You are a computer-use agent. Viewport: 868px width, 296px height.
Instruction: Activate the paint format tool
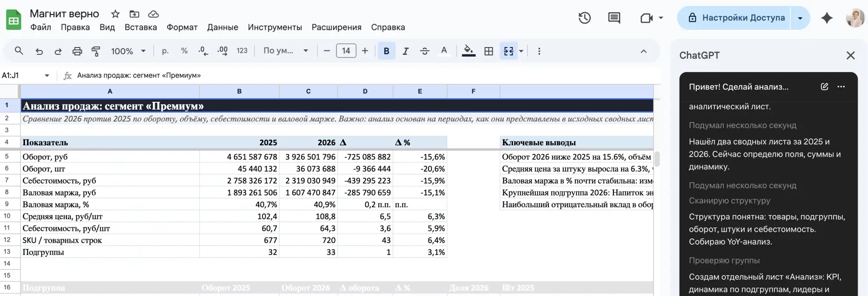pyautogui.click(x=96, y=51)
